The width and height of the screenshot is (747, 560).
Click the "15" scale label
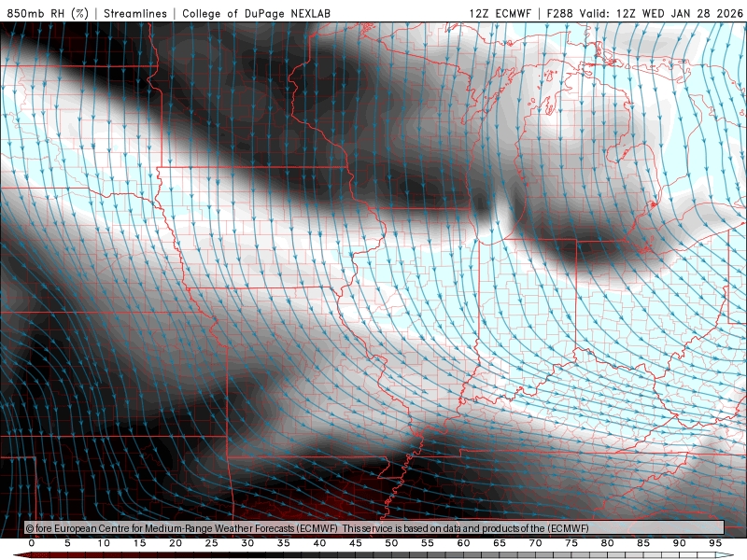click(139, 543)
